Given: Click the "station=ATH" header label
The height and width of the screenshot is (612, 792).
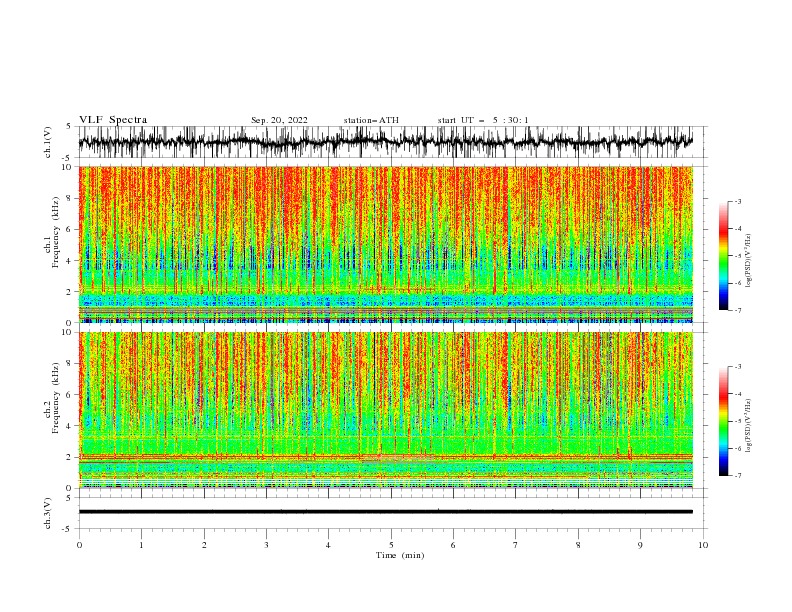Looking at the screenshot, I should (371, 120).
